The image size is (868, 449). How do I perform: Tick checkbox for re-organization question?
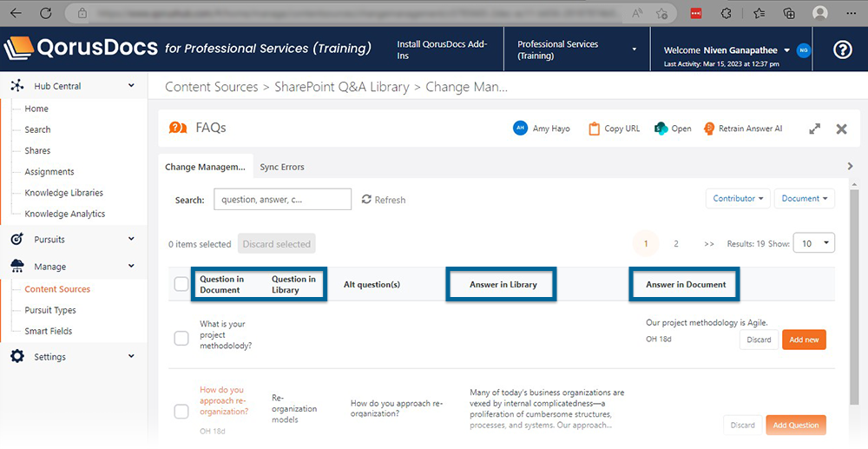[x=181, y=412]
